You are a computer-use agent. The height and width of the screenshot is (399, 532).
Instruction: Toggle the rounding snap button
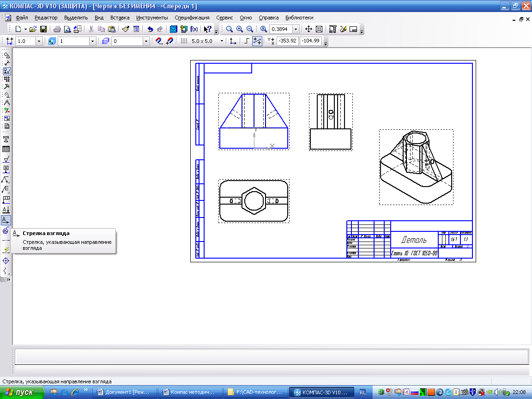258,41
